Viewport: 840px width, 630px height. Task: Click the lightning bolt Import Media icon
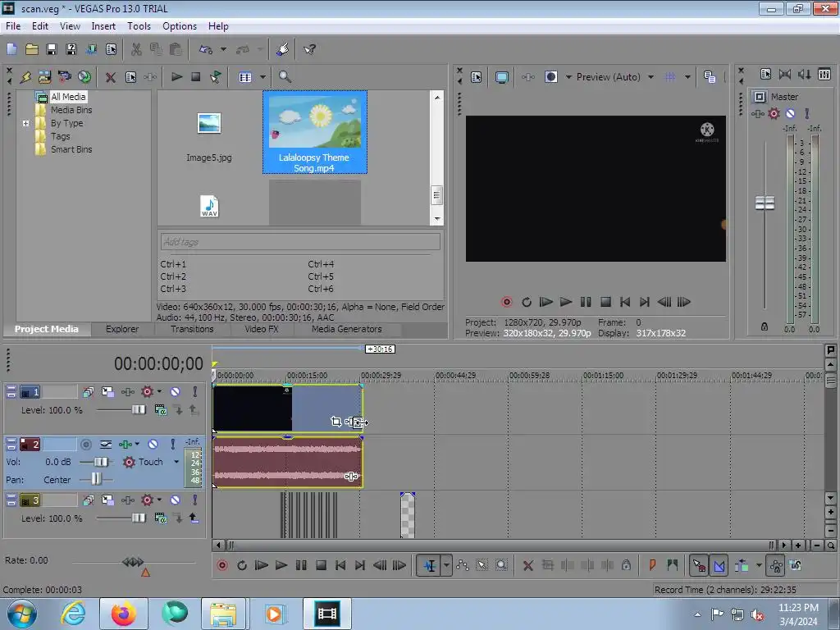tap(25, 77)
